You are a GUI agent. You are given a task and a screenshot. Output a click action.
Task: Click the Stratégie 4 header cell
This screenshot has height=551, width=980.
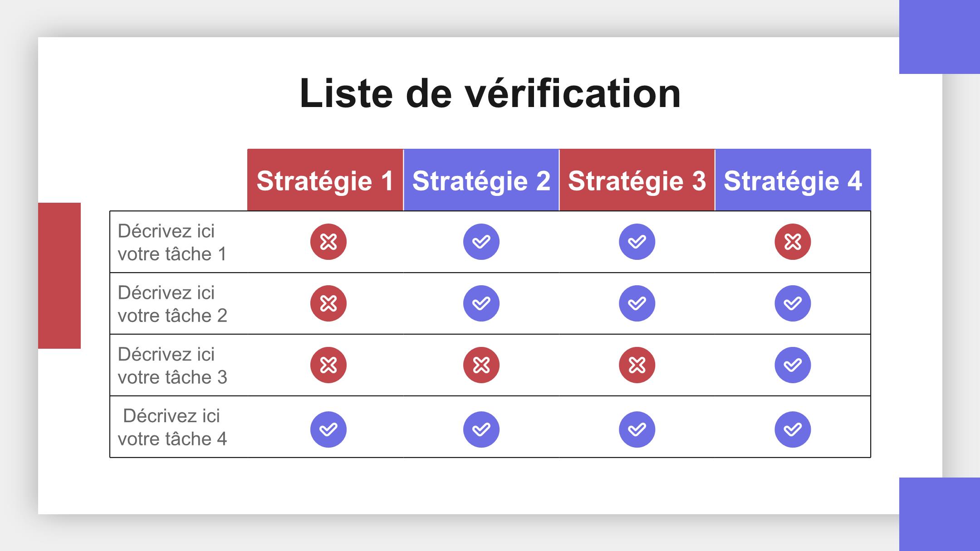point(793,180)
